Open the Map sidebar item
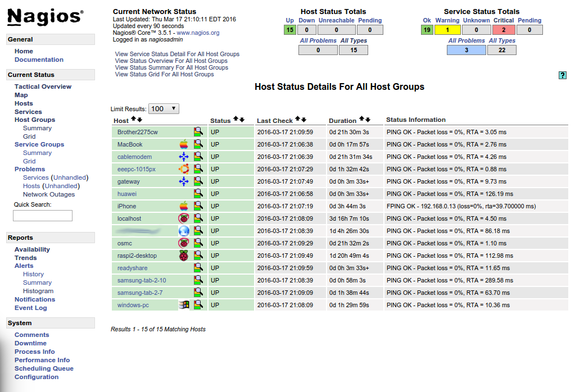 coord(21,95)
